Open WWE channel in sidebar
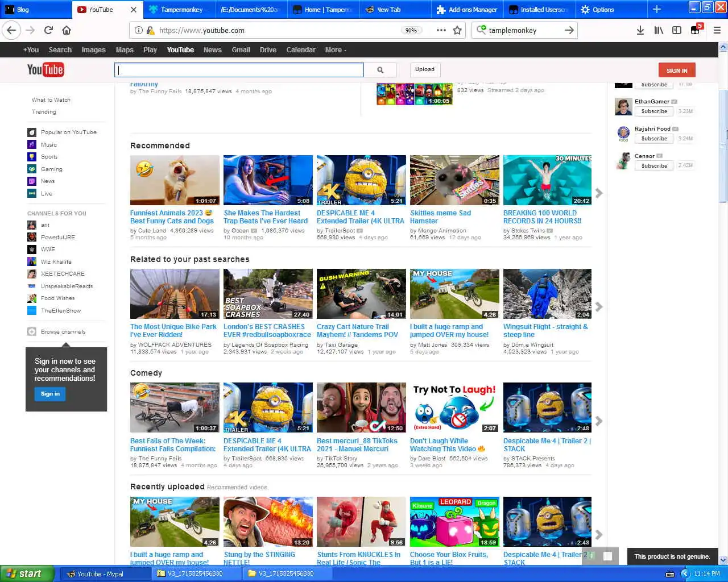728x582 pixels. [x=48, y=250]
